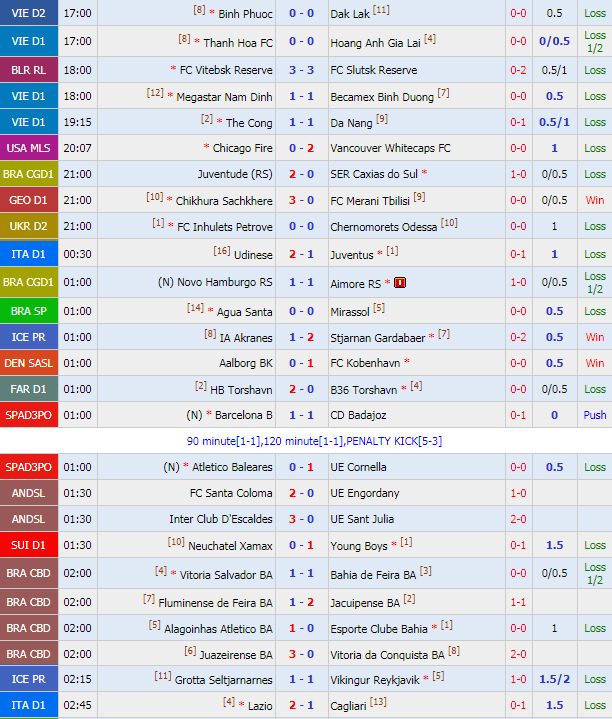This screenshot has width=612, height=719.
Task: Select Novo Hamburgo RS team name
Action: tap(225, 282)
